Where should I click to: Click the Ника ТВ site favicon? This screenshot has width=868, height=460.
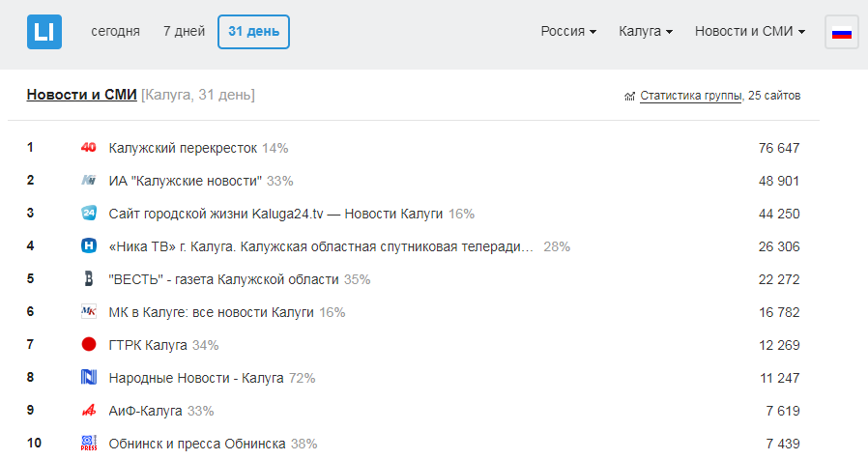89,246
